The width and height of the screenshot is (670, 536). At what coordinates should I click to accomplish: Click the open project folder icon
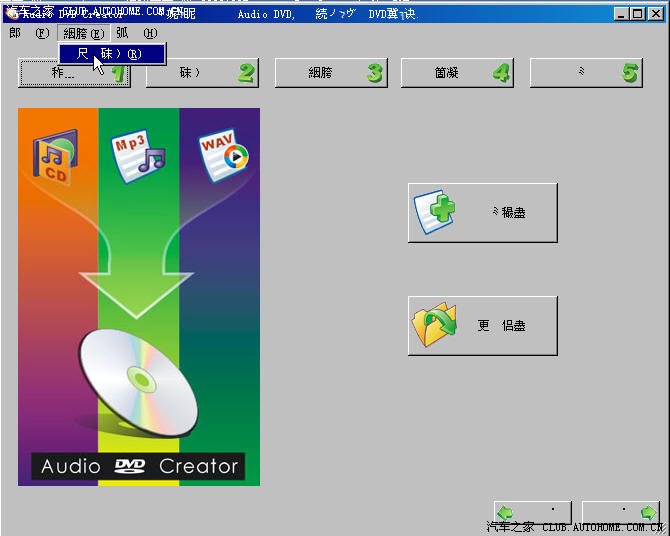[435, 325]
